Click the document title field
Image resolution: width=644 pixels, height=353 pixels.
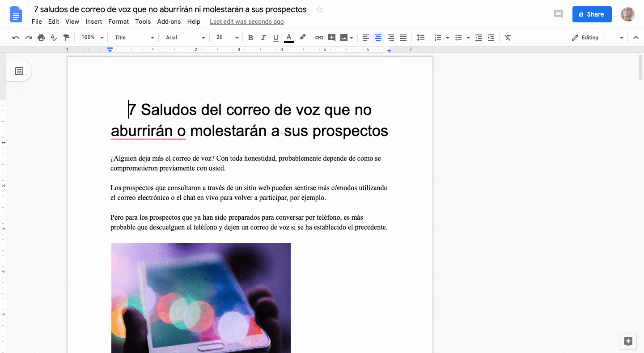[x=170, y=9]
